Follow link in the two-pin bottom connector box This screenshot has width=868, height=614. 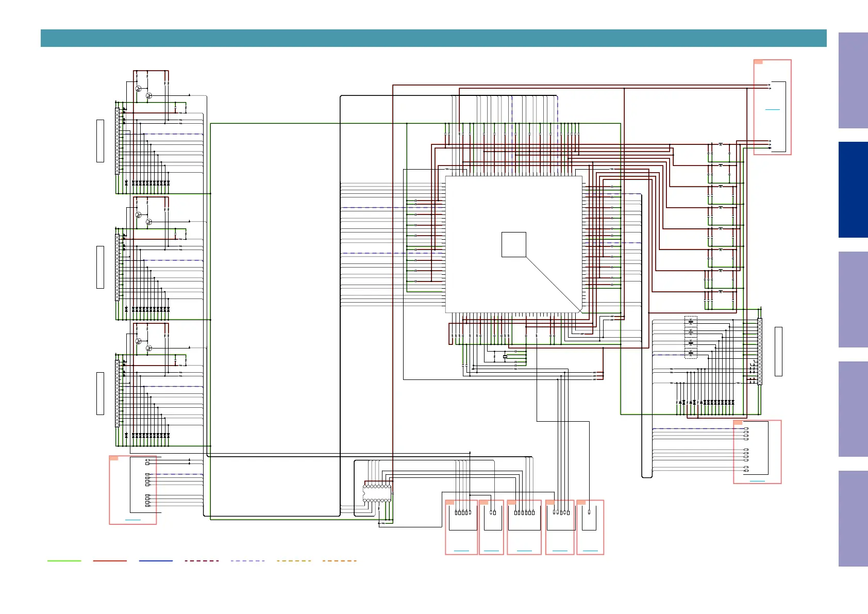click(491, 551)
